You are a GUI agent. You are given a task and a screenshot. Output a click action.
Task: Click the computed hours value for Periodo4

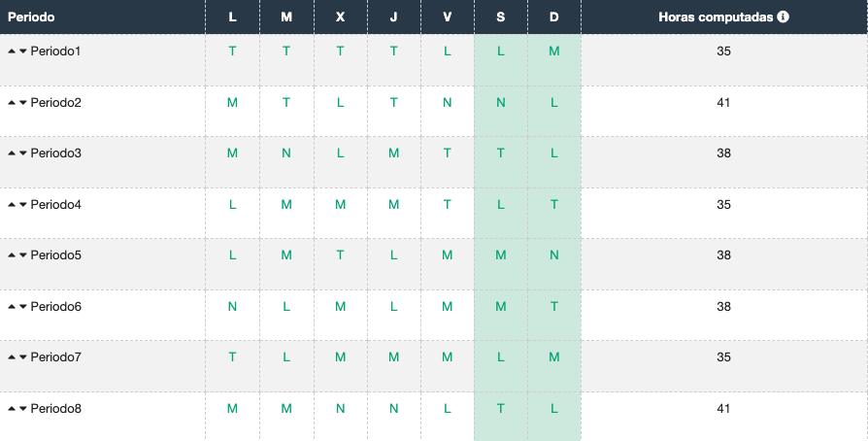tap(723, 204)
